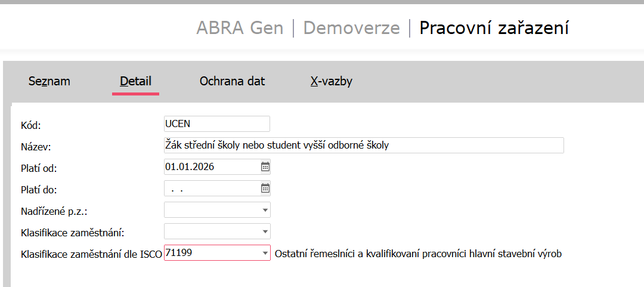The image size is (644, 287).
Task: Open the ISCO classification dropdown arrow
Action: (265, 254)
